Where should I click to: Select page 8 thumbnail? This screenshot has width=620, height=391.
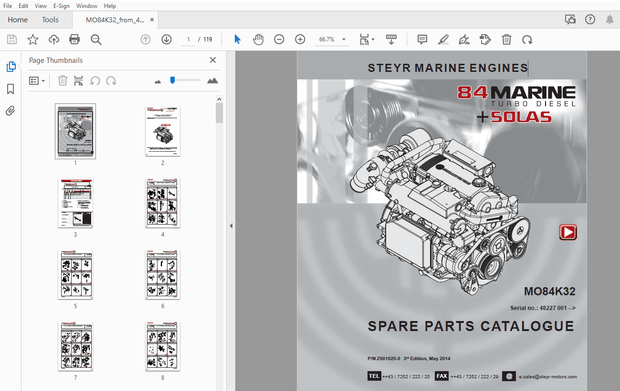pyautogui.click(x=163, y=346)
